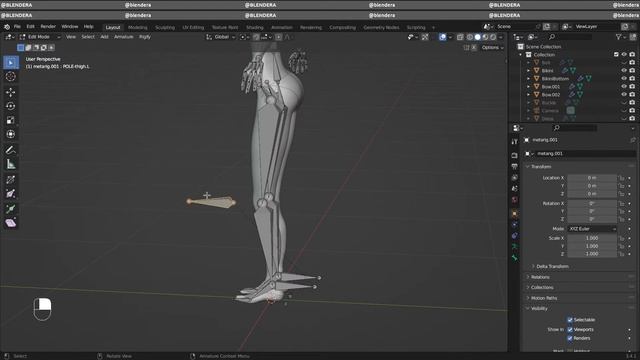Open the Armature menu
This screenshot has height=360, width=640.
tap(123, 37)
